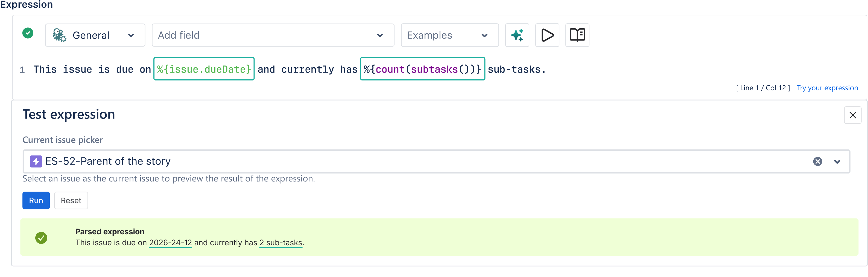Screen dimensions: 868x277
Task: Expand the Add field dropdown
Action: (x=273, y=35)
